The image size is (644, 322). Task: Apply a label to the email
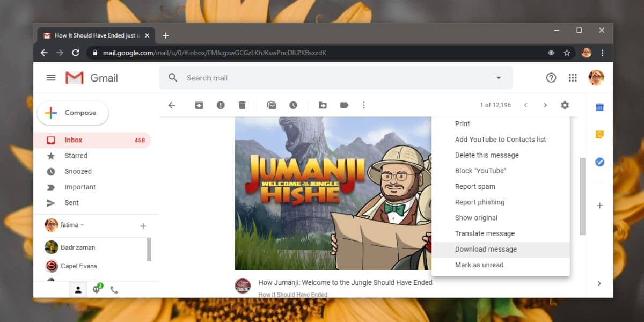pyautogui.click(x=344, y=105)
